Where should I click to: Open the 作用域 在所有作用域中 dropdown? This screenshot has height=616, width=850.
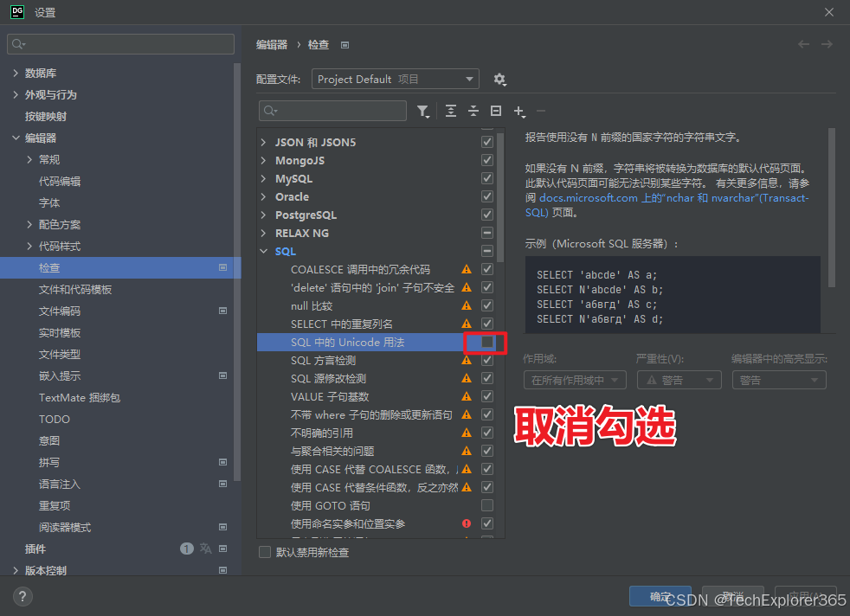pos(575,380)
